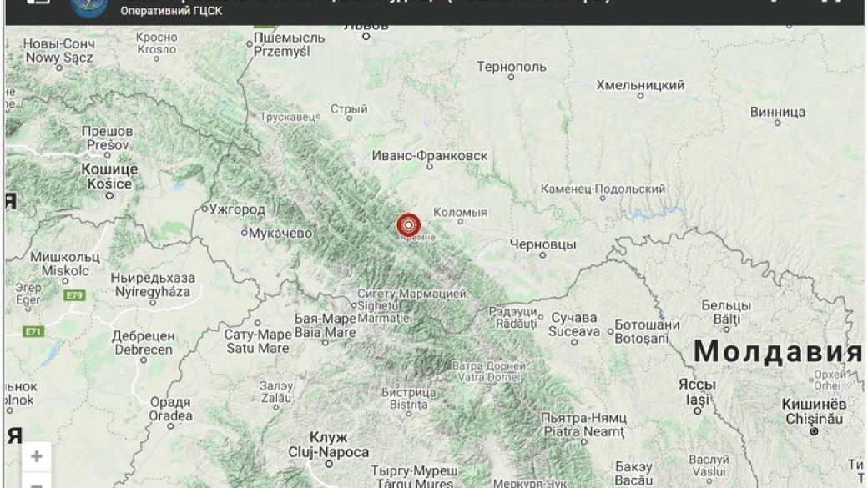Image resolution: width=868 pixels, height=488 pixels.
Task: Click the Черновцы city label
Action: tap(542, 244)
